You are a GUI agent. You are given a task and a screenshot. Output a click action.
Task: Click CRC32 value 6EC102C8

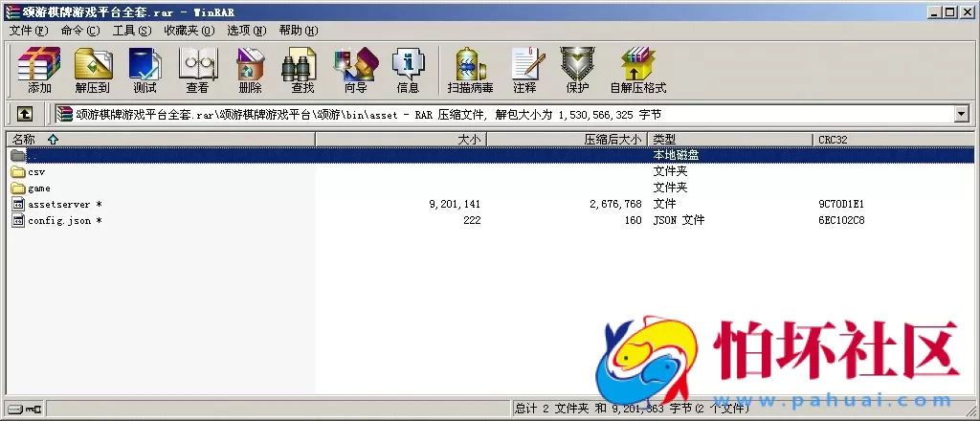tap(841, 220)
